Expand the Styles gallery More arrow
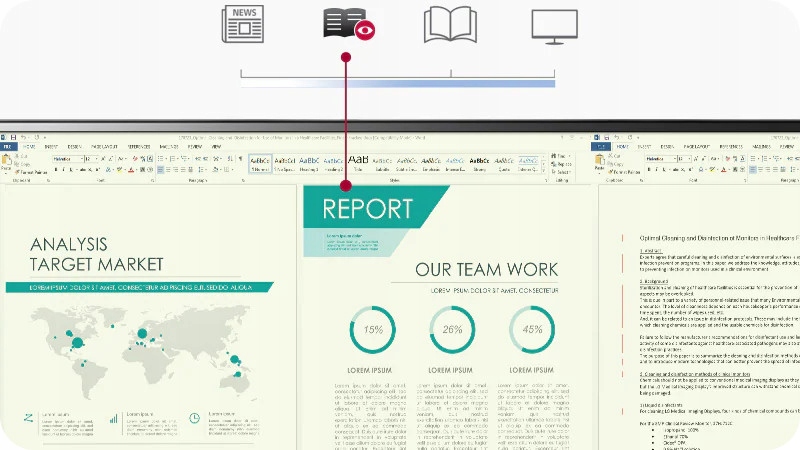This screenshot has width=800, height=450. point(544,169)
